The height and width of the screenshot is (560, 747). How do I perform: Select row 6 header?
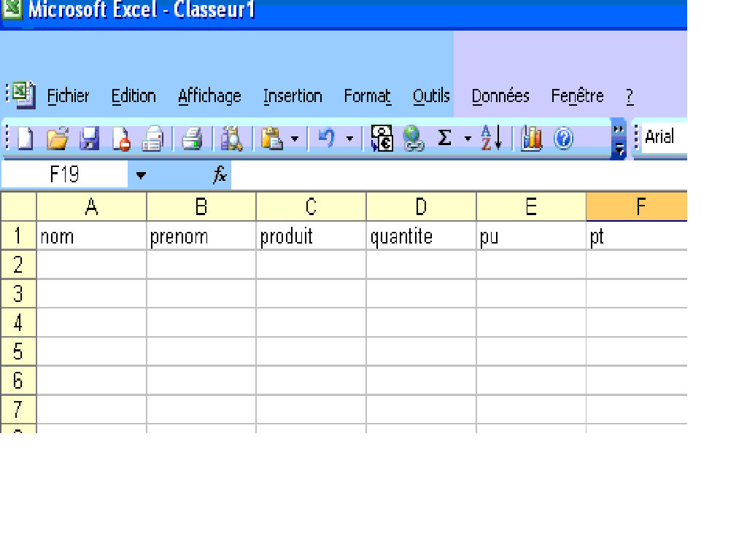click(18, 381)
